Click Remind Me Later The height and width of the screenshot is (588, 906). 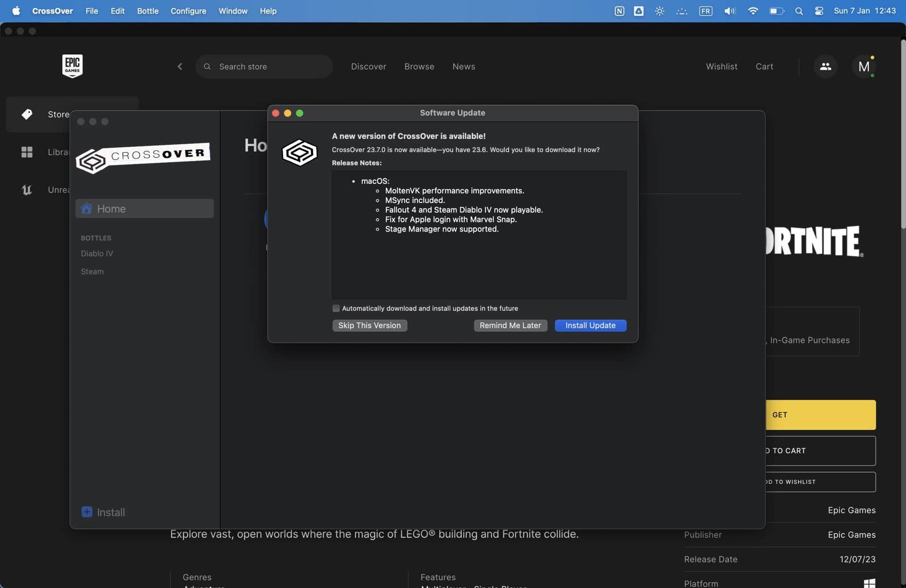point(510,325)
